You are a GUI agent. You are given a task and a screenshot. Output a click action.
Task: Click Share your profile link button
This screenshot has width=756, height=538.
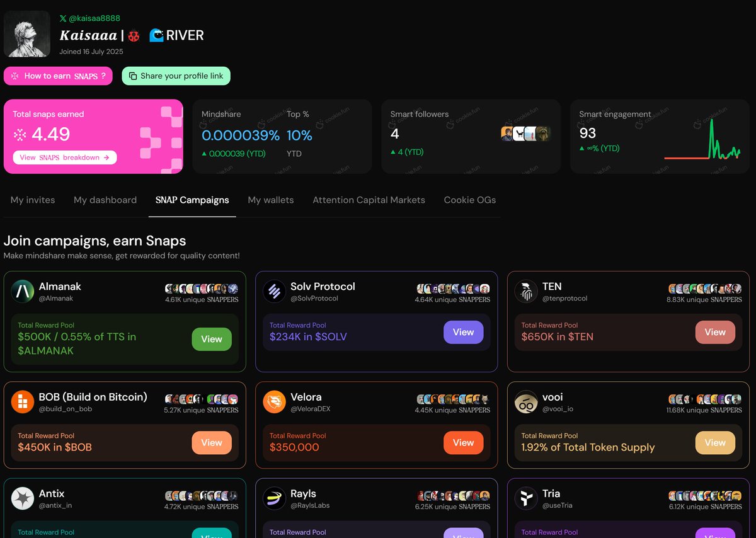176,76
